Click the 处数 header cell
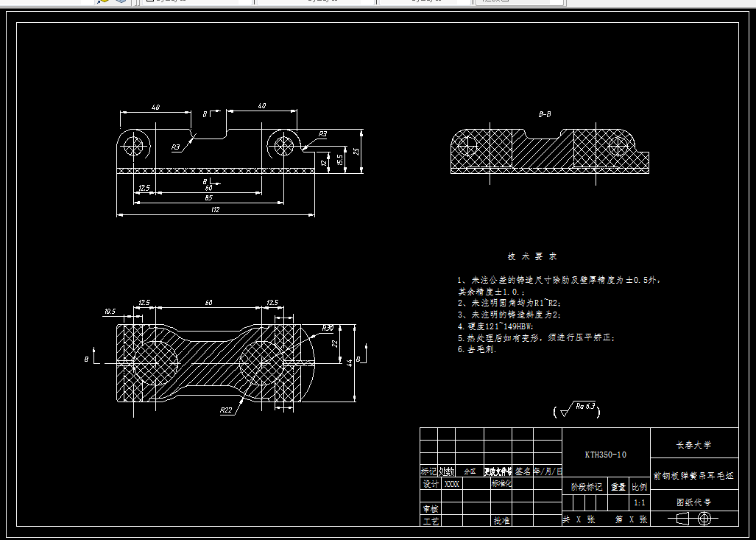756x540 pixels. 447,471
